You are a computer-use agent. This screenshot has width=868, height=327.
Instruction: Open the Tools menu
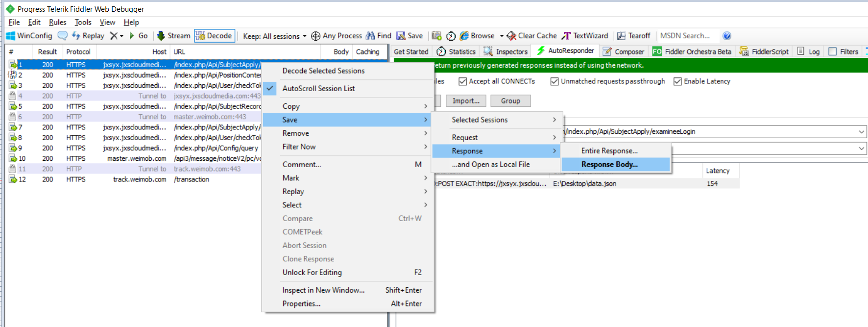point(83,22)
